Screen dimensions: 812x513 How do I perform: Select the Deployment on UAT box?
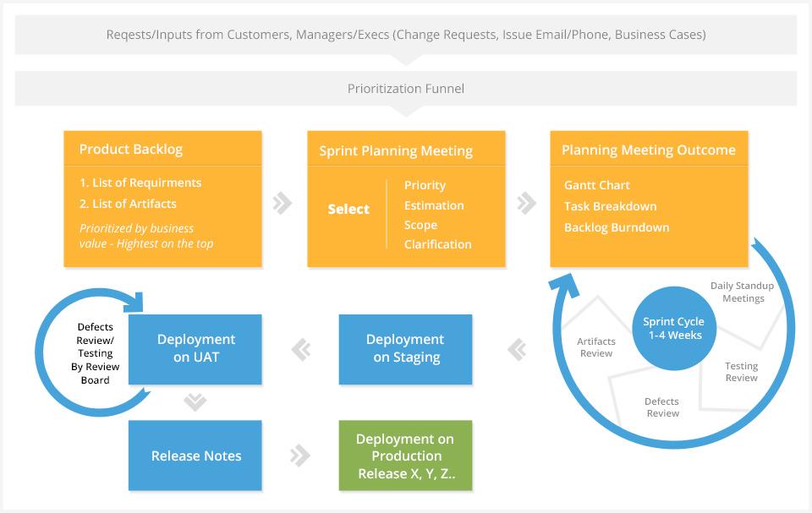tap(195, 349)
